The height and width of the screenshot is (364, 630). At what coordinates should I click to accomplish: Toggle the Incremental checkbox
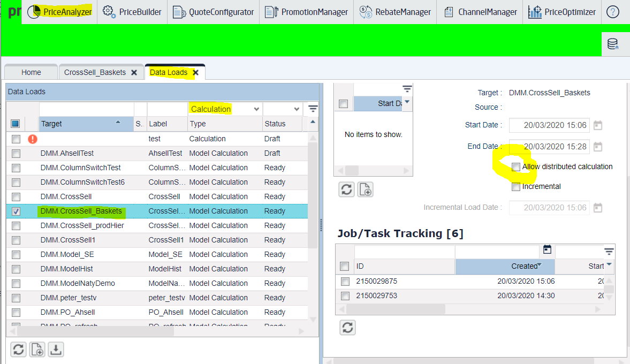pyautogui.click(x=516, y=187)
